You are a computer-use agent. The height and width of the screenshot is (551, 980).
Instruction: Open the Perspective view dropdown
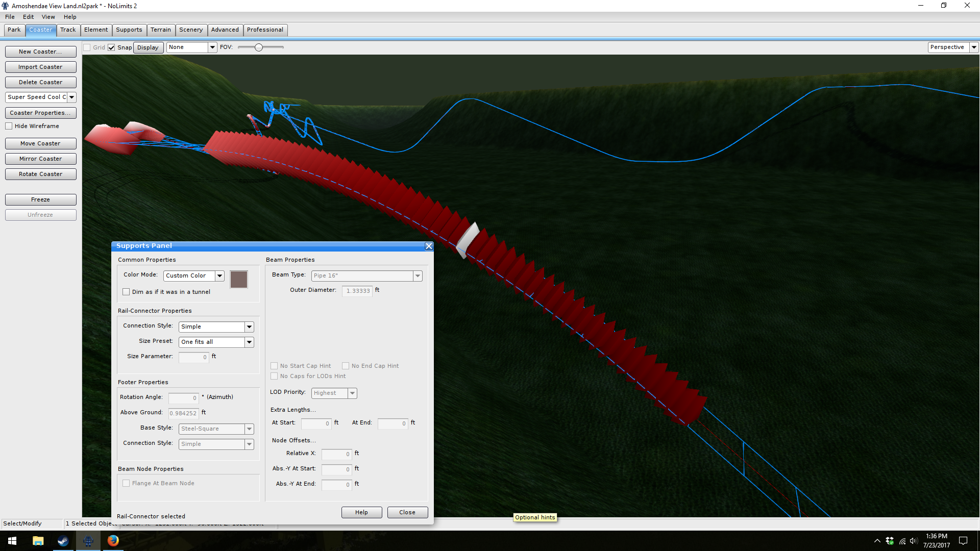(x=974, y=47)
